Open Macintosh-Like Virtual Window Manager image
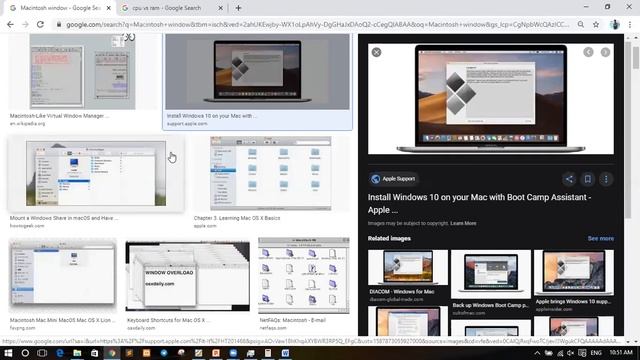640x360 pixels. (x=83, y=71)
